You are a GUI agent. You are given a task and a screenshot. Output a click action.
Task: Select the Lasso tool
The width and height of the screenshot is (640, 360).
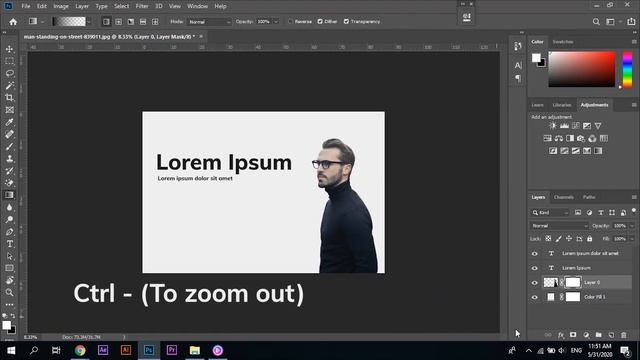(x=9, y=73)
